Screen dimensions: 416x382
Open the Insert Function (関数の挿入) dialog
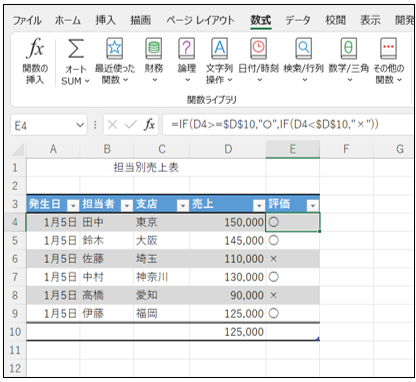point(35,61)
